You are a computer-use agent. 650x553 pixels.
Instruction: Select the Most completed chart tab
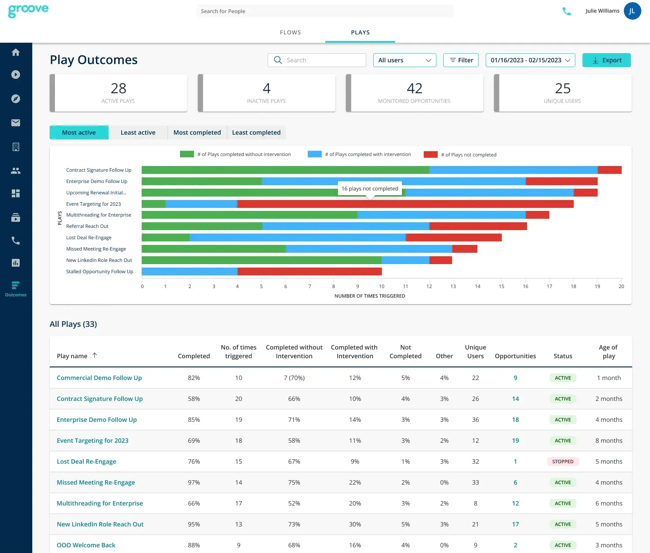tap(197, 133)
